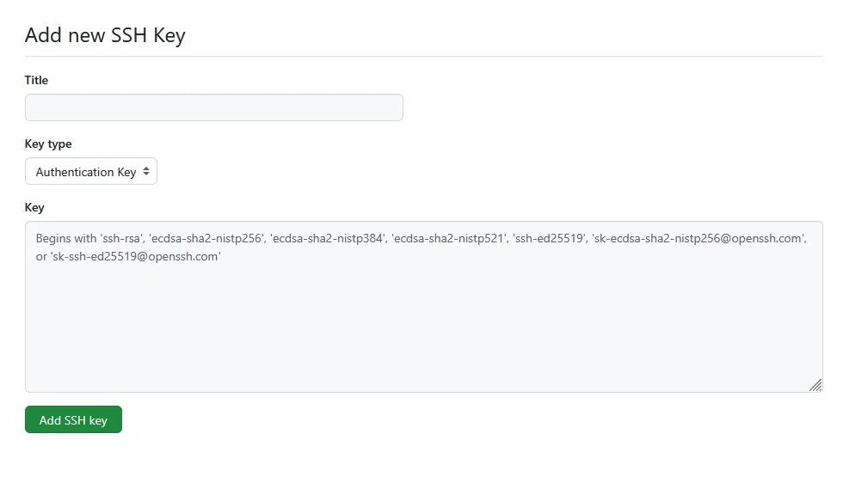The image size is (868, 477).
Task: Click the divider line under the heading
Action: pos(423,57)
